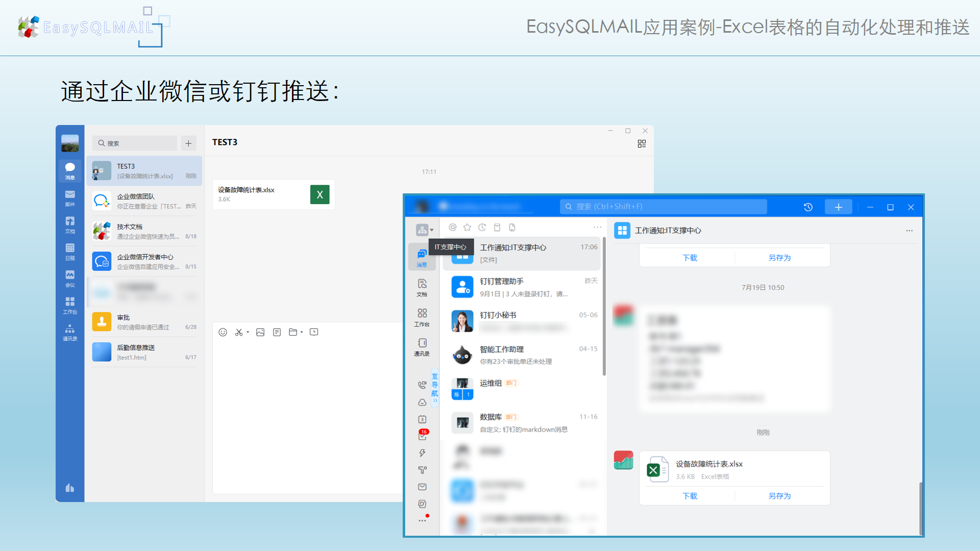Open 通讯录 in WeChat Work sidebar
Image resolution: width=980 pixels, height=551 pixels.
70,332
